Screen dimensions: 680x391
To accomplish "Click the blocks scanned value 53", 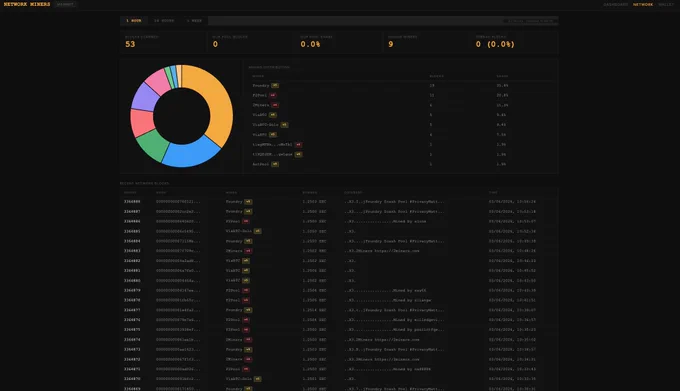I will tap(130, 44).
